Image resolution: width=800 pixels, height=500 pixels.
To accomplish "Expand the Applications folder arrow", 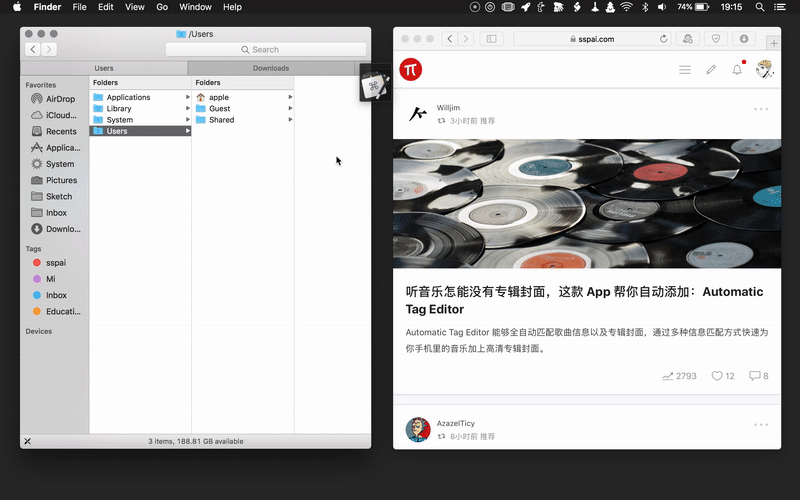I will coord(187,97).
